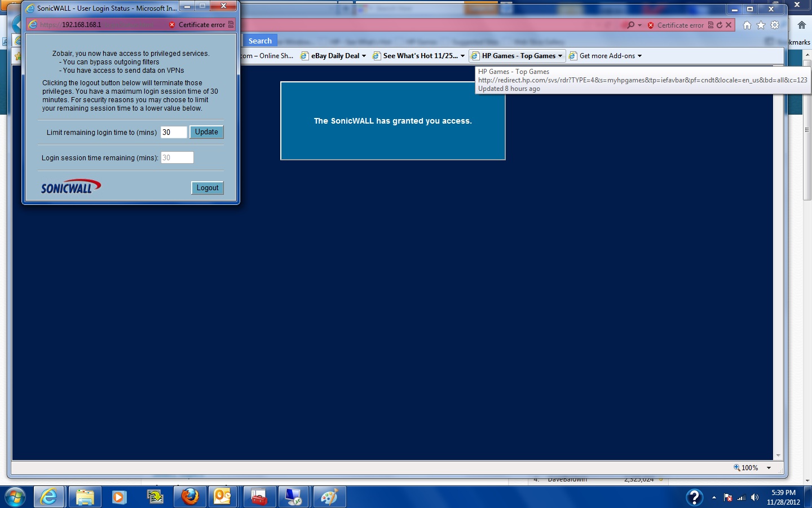
Task: Click the red toolbox taskbar icon
Action: [259, 497]
